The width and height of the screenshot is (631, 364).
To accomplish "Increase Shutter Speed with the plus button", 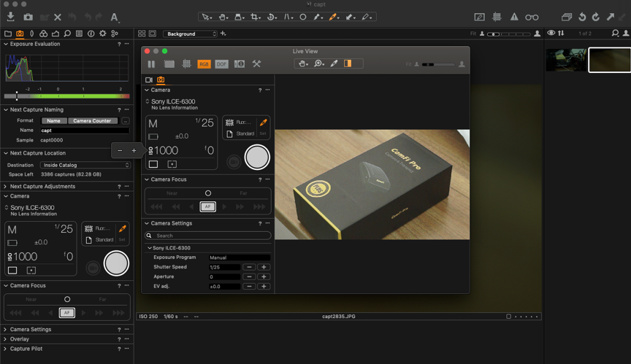I will (x=264, y=267).
